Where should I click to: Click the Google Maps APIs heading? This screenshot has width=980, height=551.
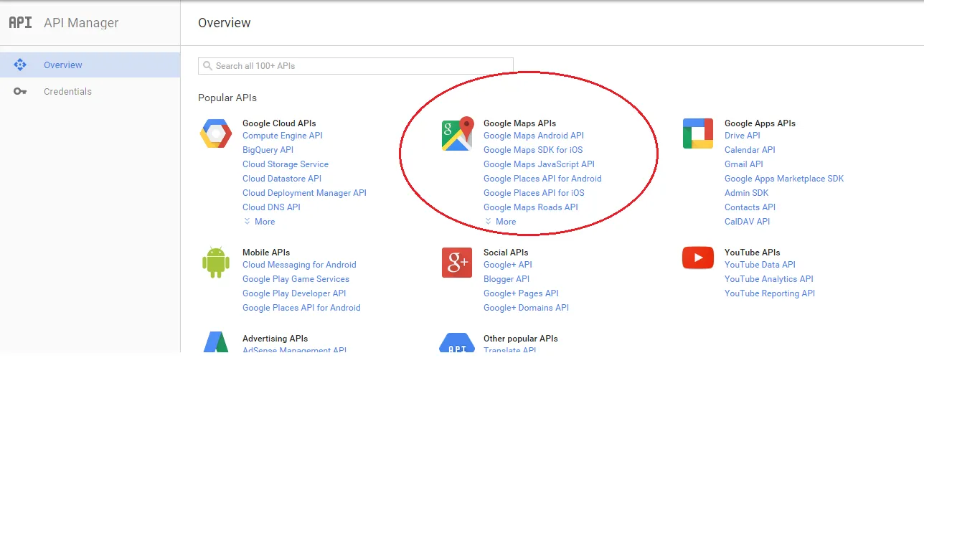tap(519, 123)
